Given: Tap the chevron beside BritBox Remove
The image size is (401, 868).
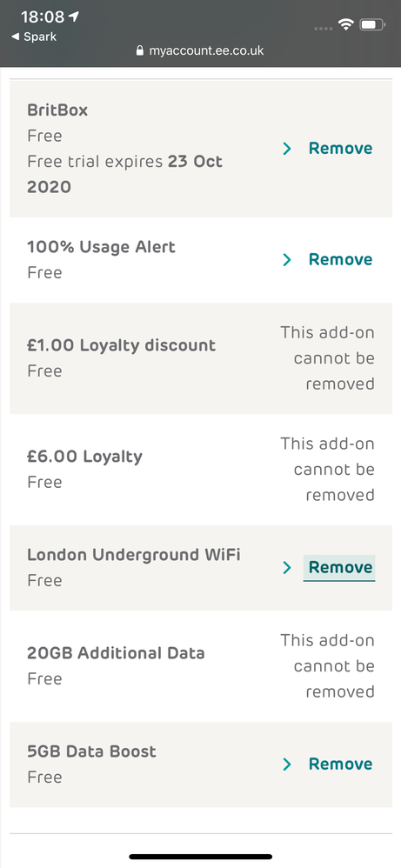Looking at the screenshot, I should coord(287,149).
